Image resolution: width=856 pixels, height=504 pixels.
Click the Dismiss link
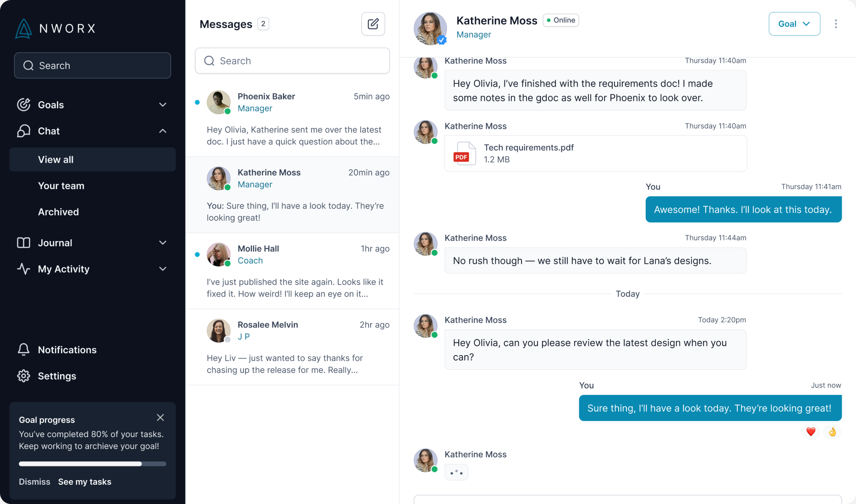tap(34, 482)
